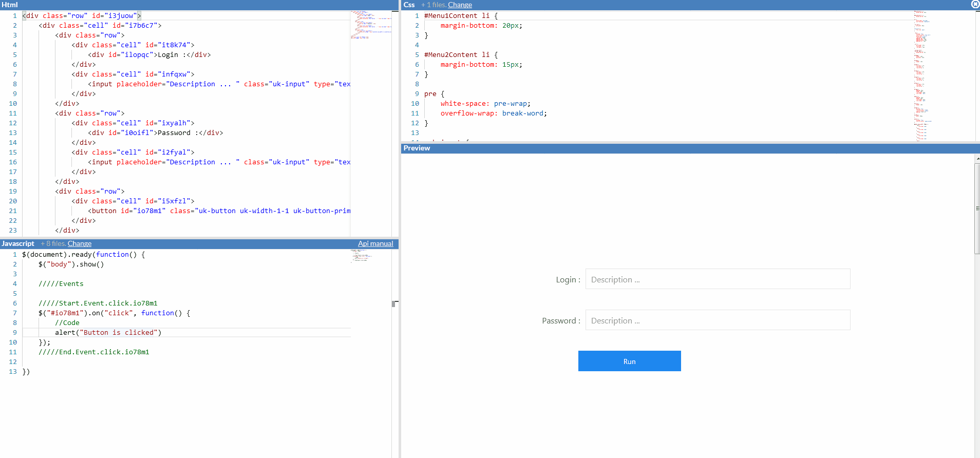Open the Api manual link
The width and height of the screenshot is (980, 458).
pos(375,244)
